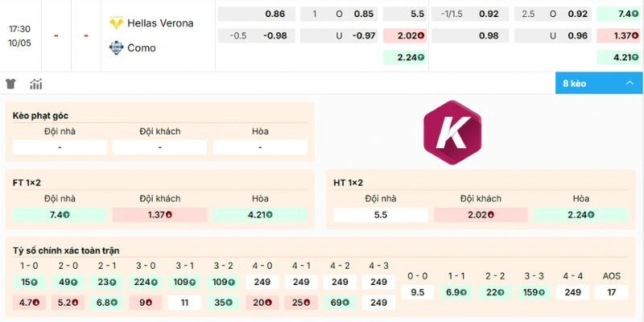Choose FT 1×2 Đội khách odds 1.37
The width and height of the screenshot is (644, 322).
point(159,215)
